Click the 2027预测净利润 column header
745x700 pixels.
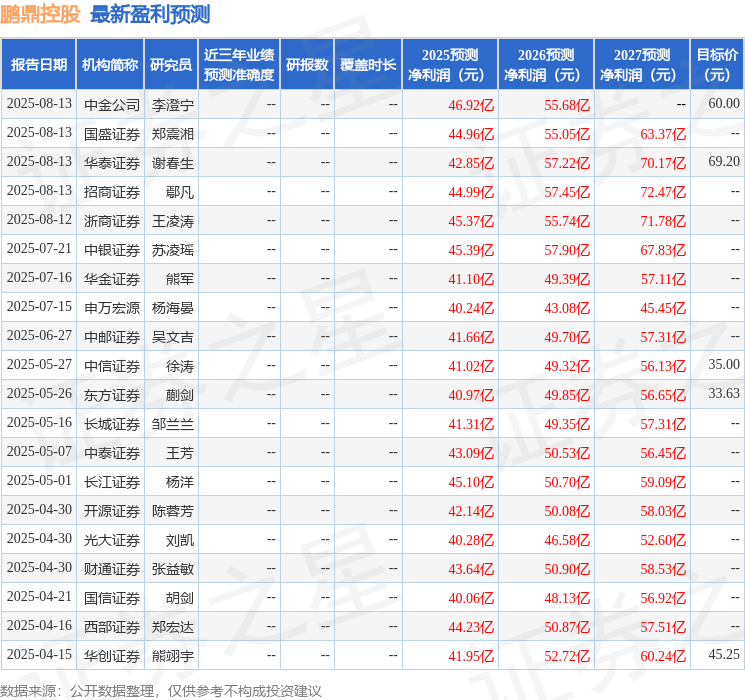pyautogui.click(x=641, y=65)
